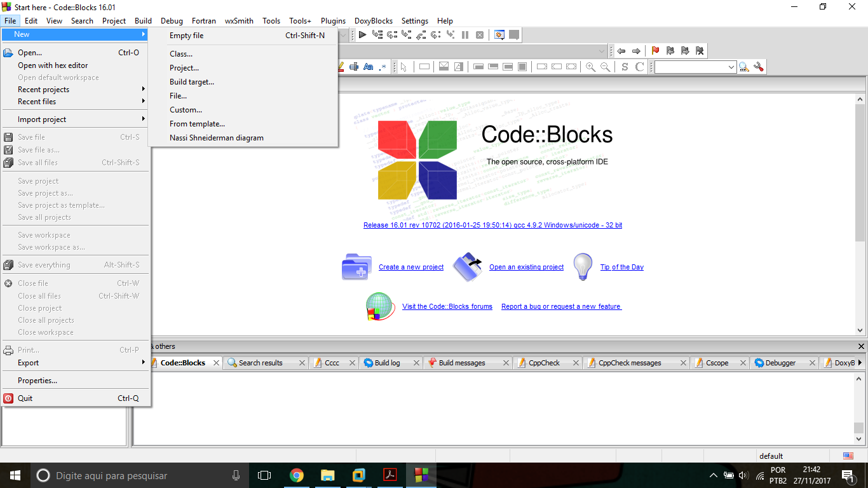This screenshot has width=868, height=488.
Task: Click 'Report a bug or request' link
Action: coord(561,306)
